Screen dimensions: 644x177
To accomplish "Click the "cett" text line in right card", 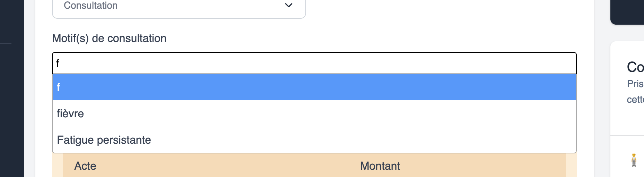I will pos(635,100).
